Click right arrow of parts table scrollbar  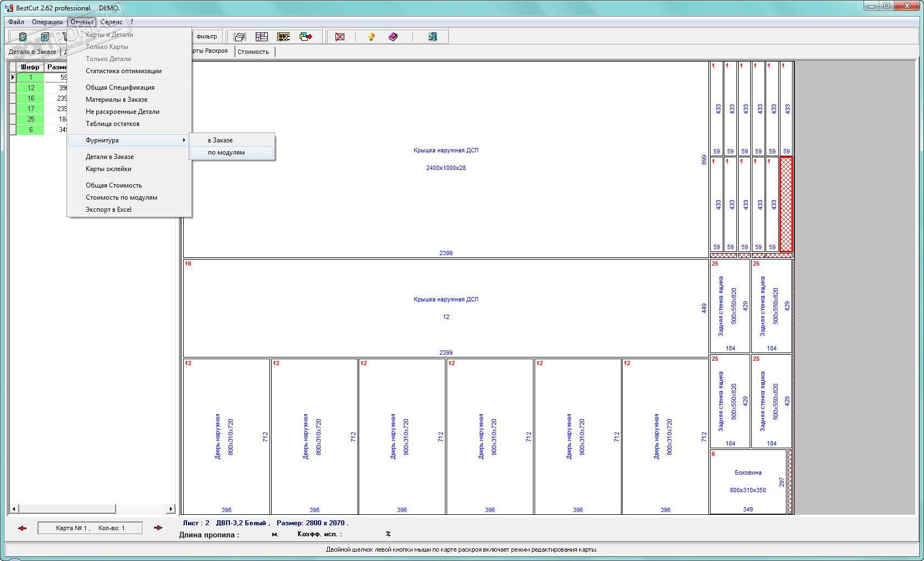[171, 509]
